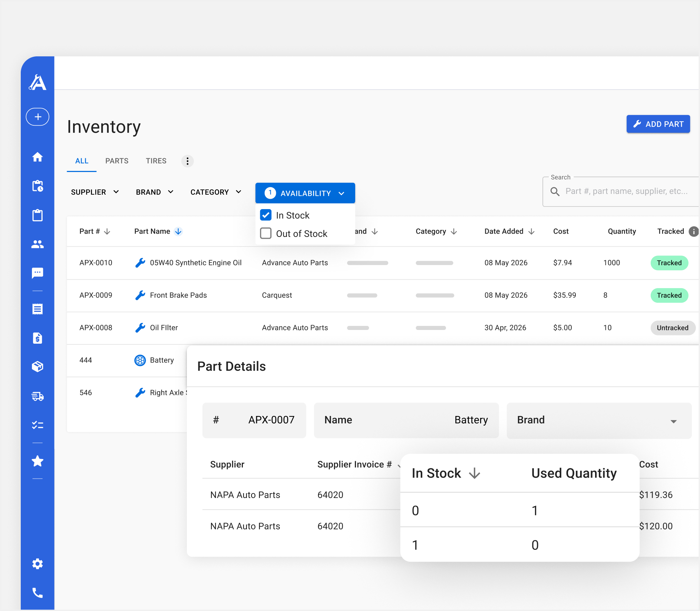The height and width of the screenshot is (611, 700).
Task: Open the settings gear icon
Action: (37, 564)
